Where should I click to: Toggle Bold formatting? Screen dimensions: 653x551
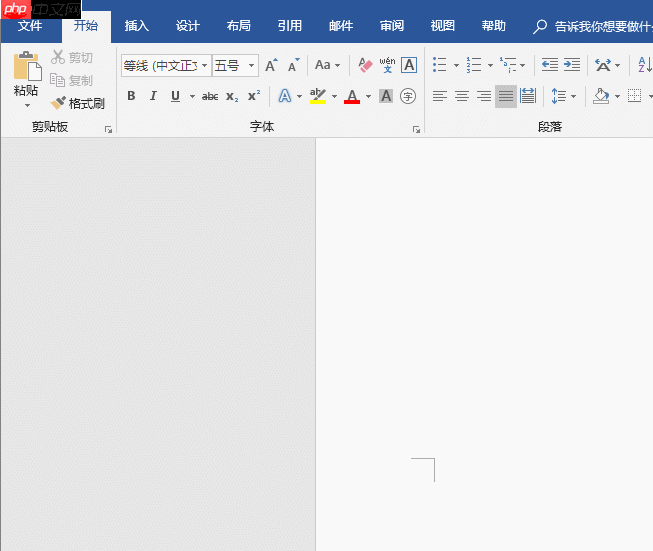131,96
